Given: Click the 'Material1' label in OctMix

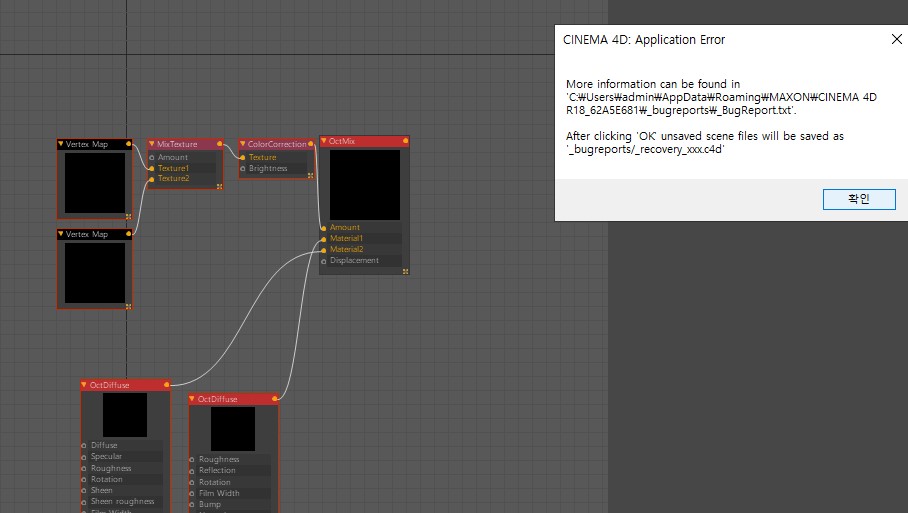Looking at the screenshot, I should [346, 239].
